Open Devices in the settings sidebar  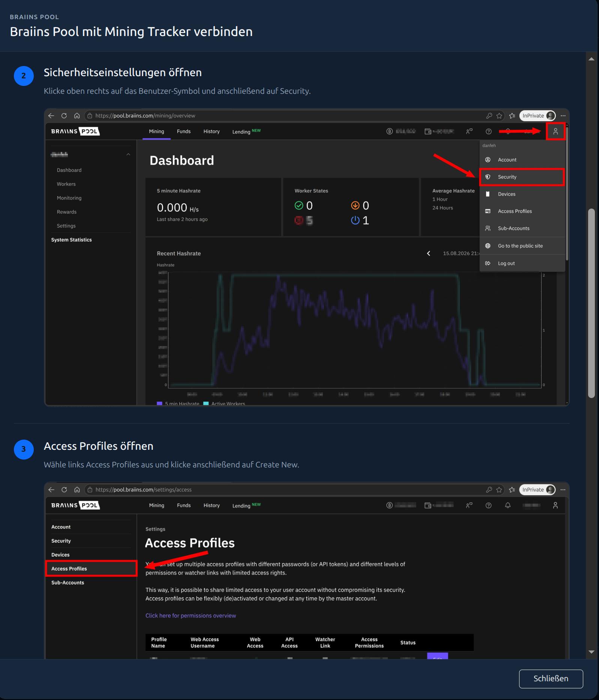(x=60, y=555)
